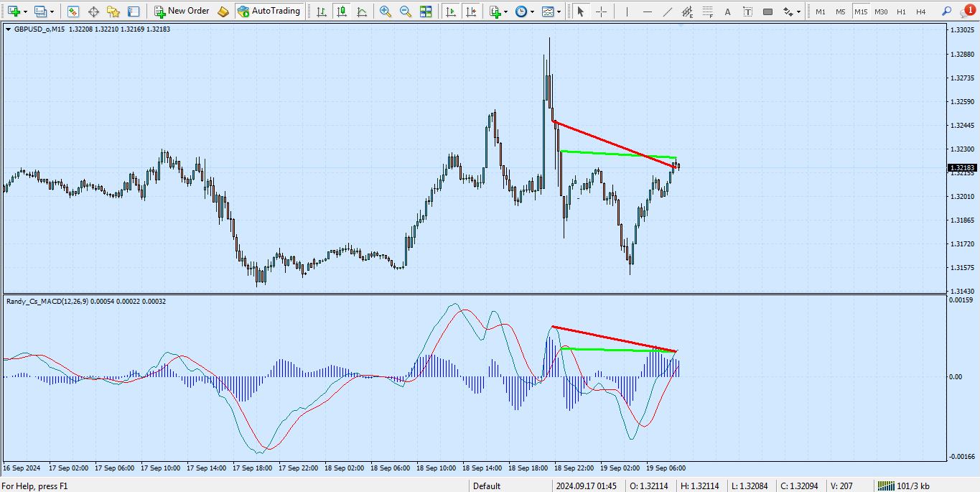Activate the Draw Vertical Line tool
Image resolution: width=980 pixels, height=492 pixels.
click(627, 11)
